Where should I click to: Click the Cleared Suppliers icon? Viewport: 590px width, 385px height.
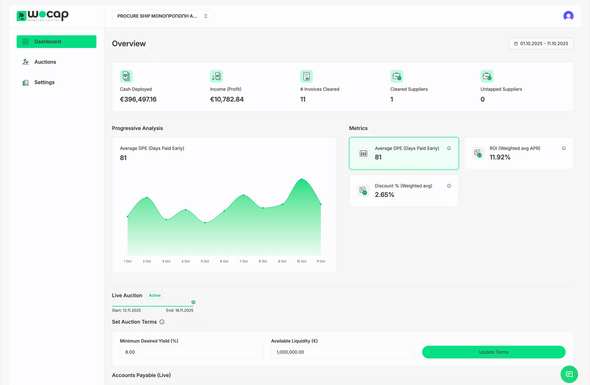(397, 76)
